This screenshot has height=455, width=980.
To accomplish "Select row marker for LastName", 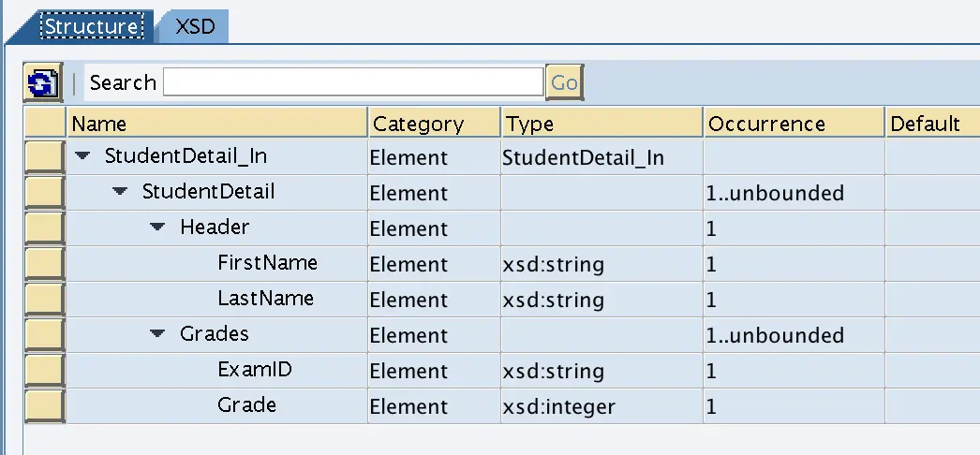I will click(44, 299).
